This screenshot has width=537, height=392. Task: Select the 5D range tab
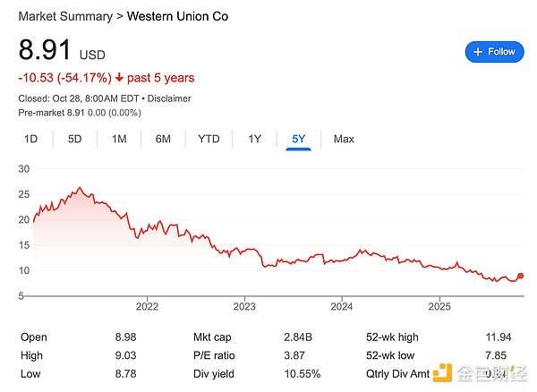point(75,139)
